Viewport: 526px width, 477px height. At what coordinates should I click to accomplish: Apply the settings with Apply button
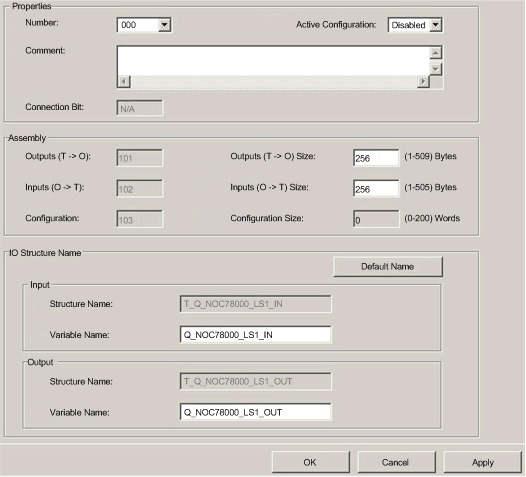click(482, 463)
